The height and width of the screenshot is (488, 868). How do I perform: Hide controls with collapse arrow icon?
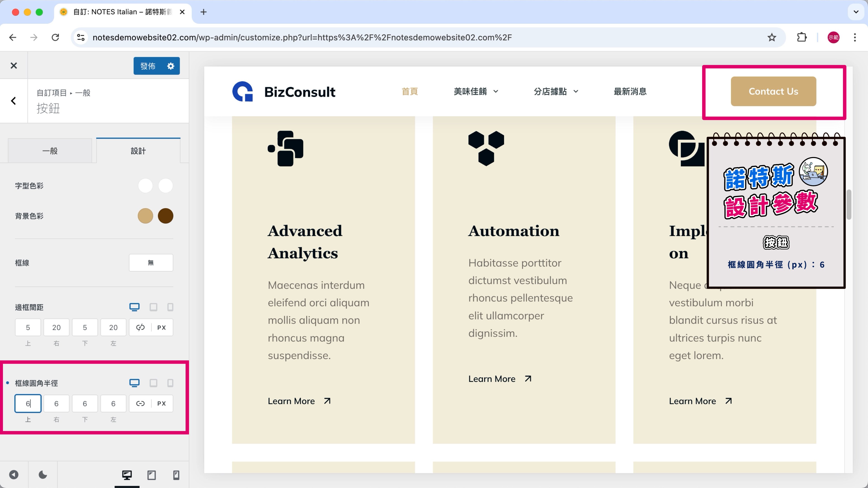[x=14, y=475]
